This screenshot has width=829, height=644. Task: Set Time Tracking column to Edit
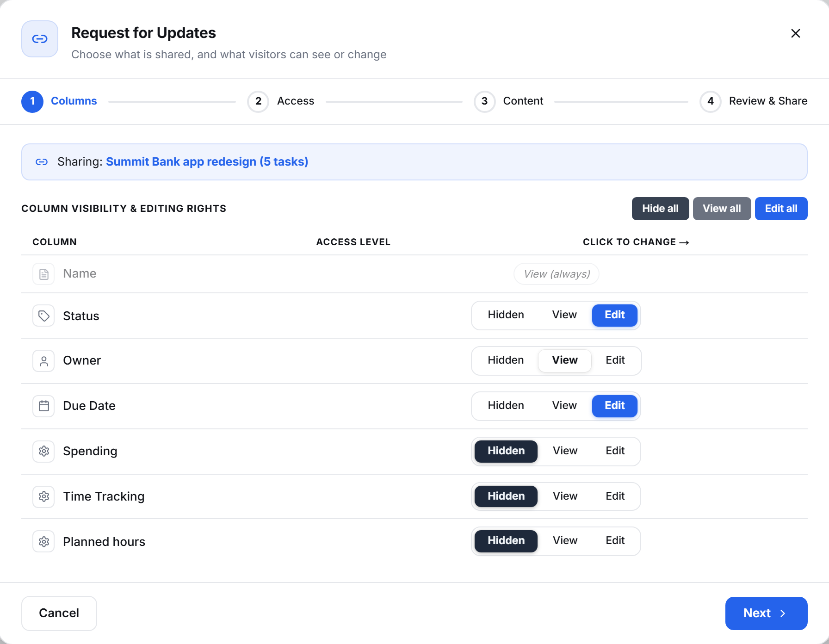(615, 496)
